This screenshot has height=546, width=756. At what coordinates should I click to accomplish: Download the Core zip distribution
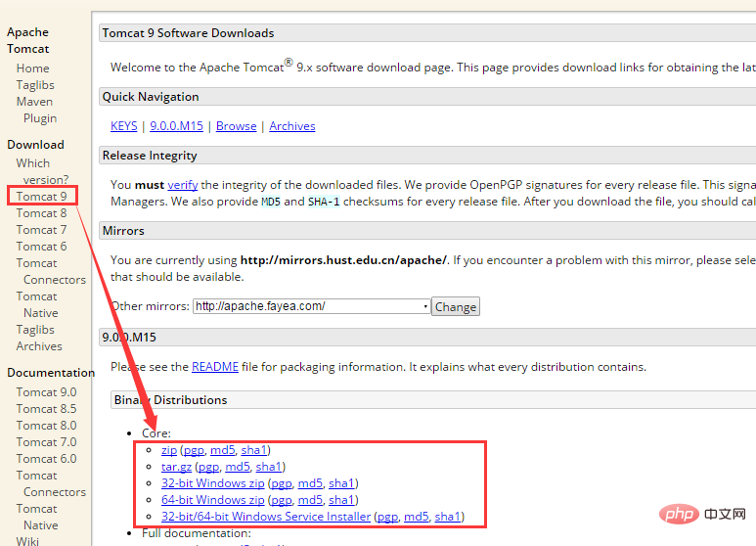coord(169,450)
